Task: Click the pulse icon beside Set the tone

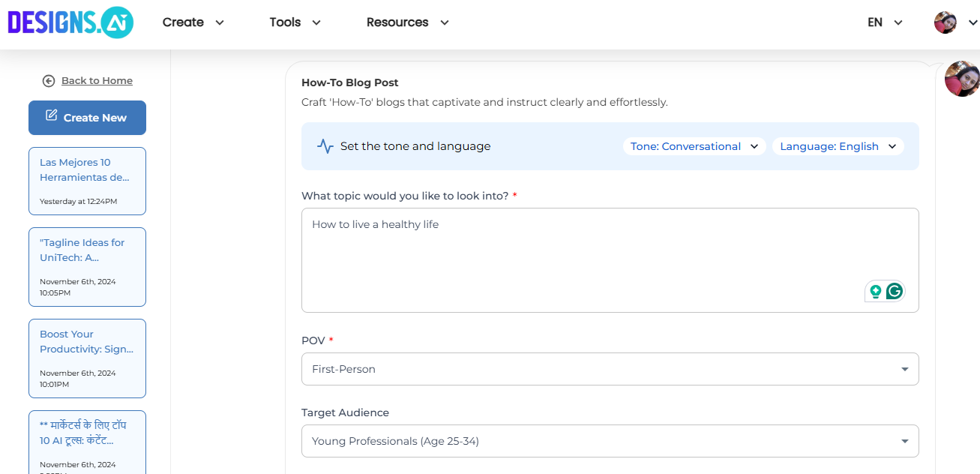Action: pos(325,146)
